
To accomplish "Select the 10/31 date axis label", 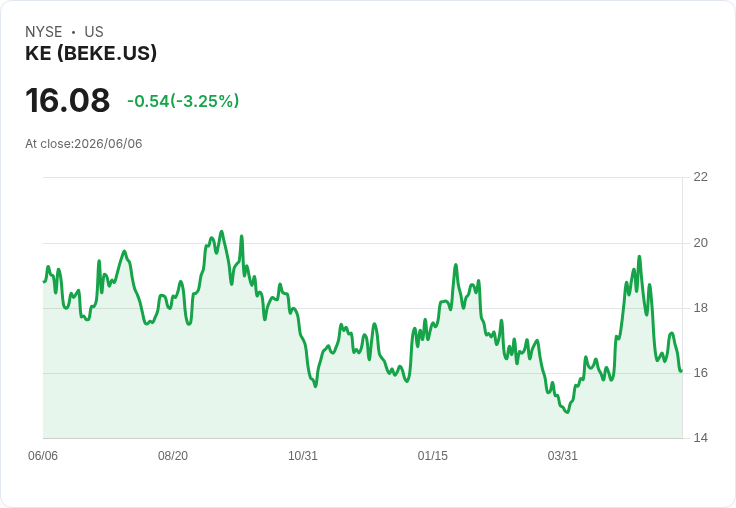I will tap(303, 455).
